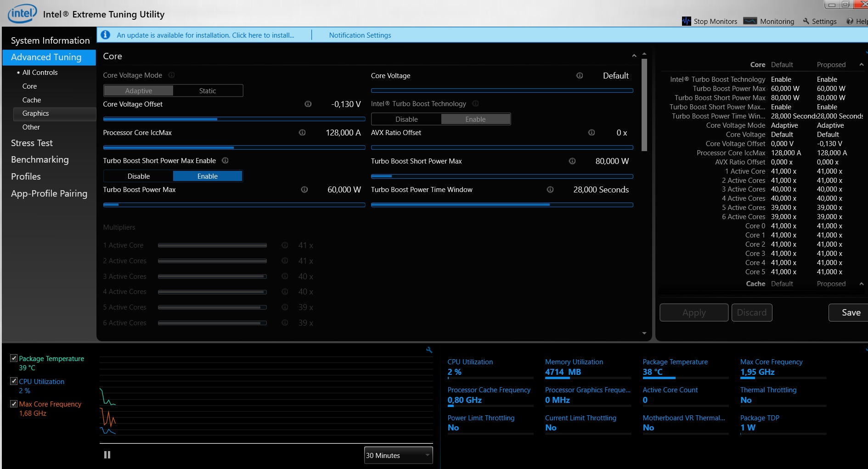The height and width of the screenshot is (469, 868).
Task: Enable Turbo Boost Short Power Max
Action: [208, 176]
